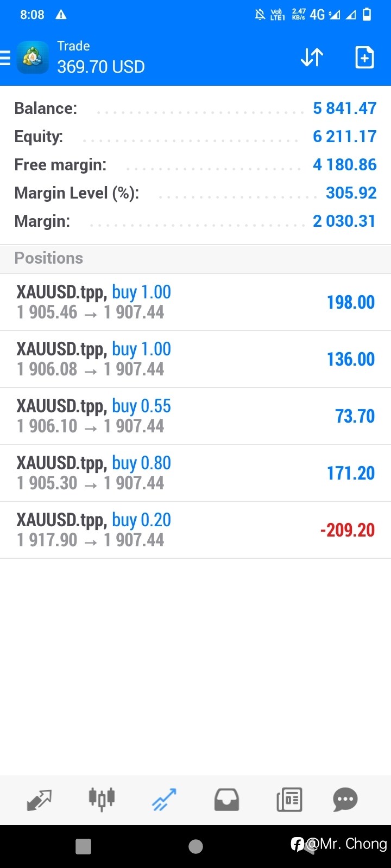Select the Trade tab trend-line icon
Screen dimensions: 391x868
pos(164,800)
